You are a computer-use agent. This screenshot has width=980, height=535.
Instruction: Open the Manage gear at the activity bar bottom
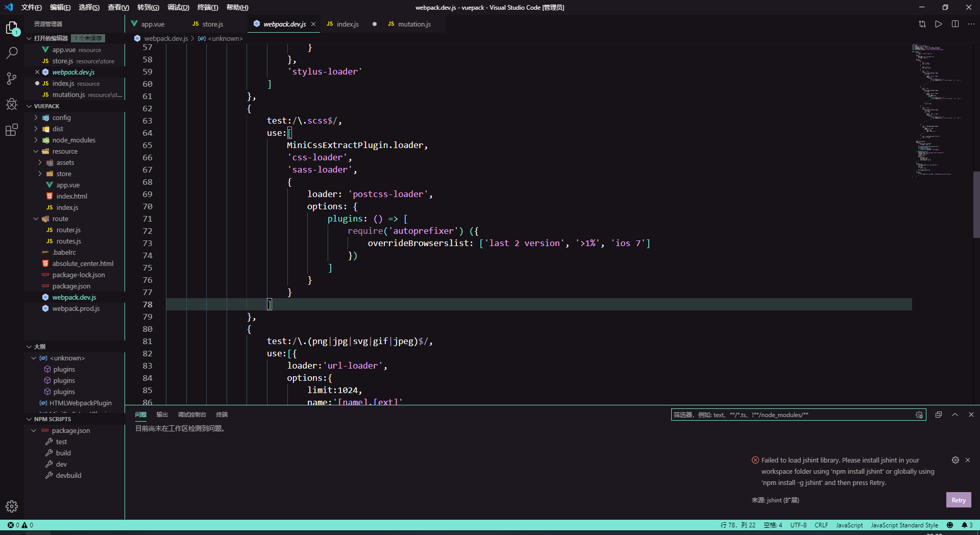click(12, 506)
